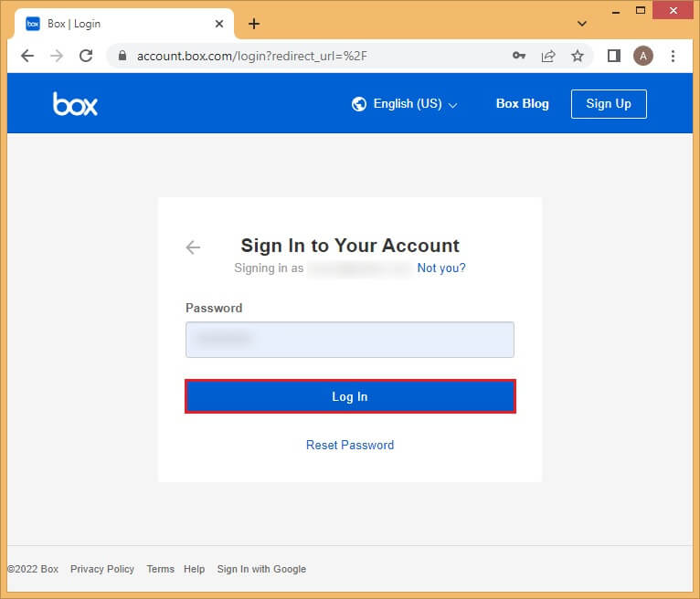Go back using the sign-in form arrow
The image size is (700, 599).
[x=193, y=247]
